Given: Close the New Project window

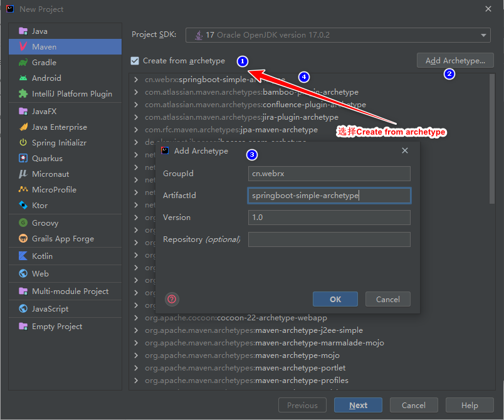Looking at the screenshot, I should [488, 9].
